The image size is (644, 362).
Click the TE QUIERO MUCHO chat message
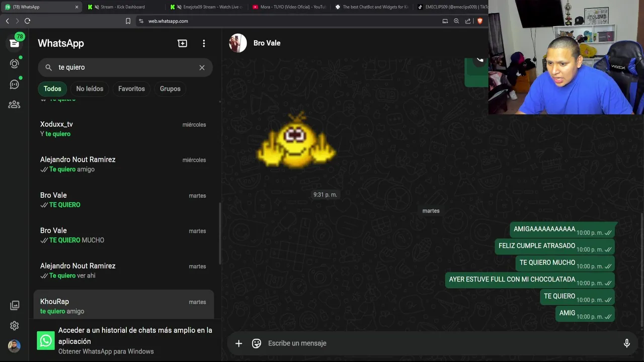pyautogui.click(x=565, y=263)
